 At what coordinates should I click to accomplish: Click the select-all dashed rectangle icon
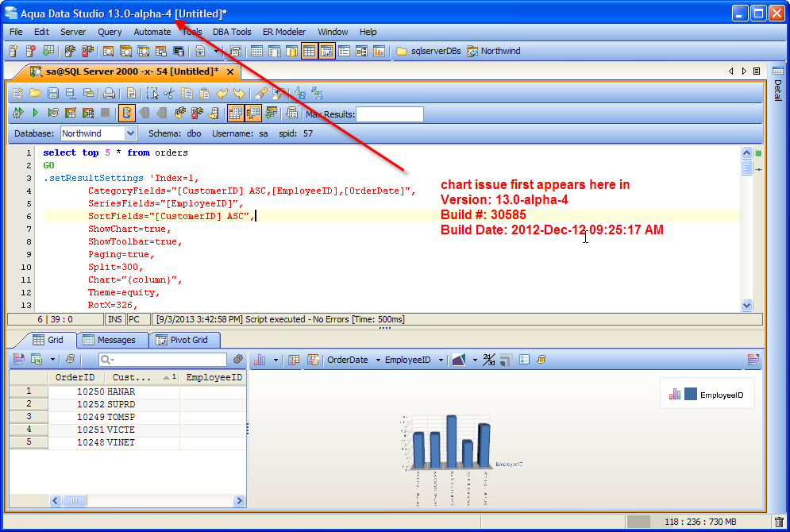(152, 93)
